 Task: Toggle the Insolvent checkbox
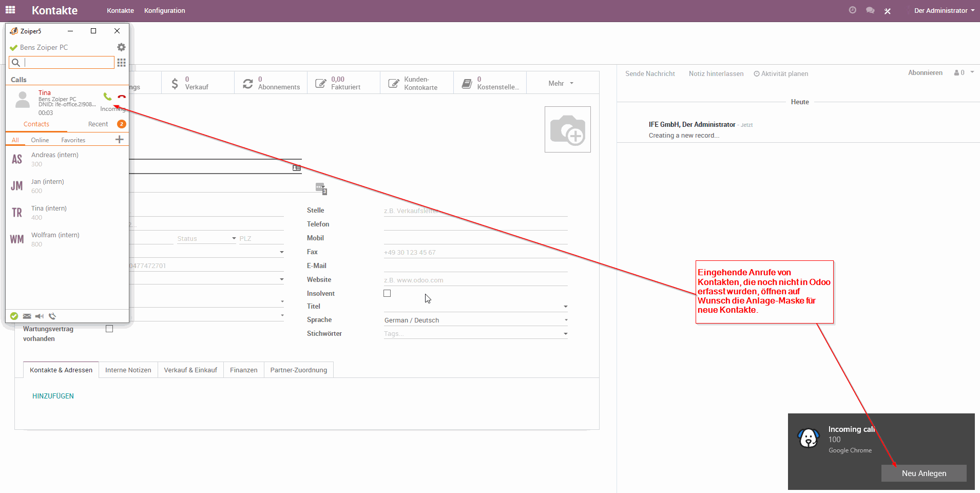click(387, 293)
